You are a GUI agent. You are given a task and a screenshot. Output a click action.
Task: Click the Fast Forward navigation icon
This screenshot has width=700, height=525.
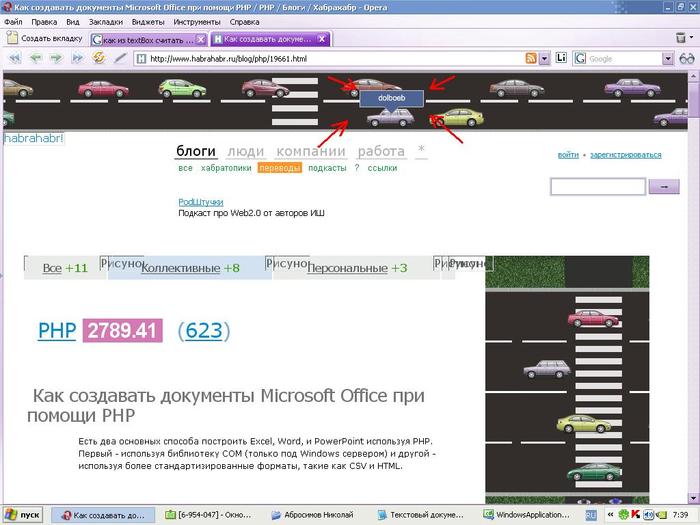pos(77,58)
